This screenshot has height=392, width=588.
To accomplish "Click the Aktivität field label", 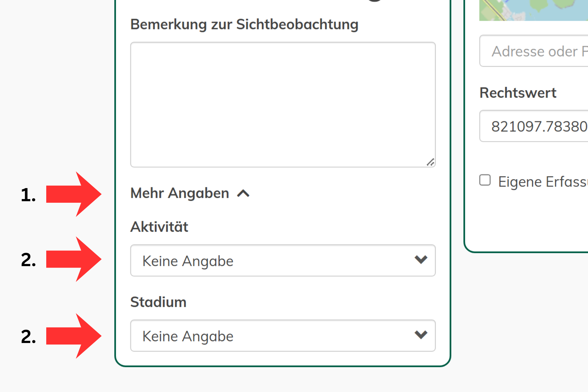I will [159, 227].
